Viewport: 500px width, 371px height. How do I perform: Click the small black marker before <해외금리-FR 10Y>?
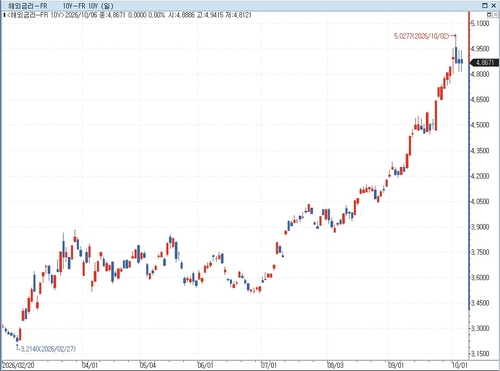pos(4,15)
